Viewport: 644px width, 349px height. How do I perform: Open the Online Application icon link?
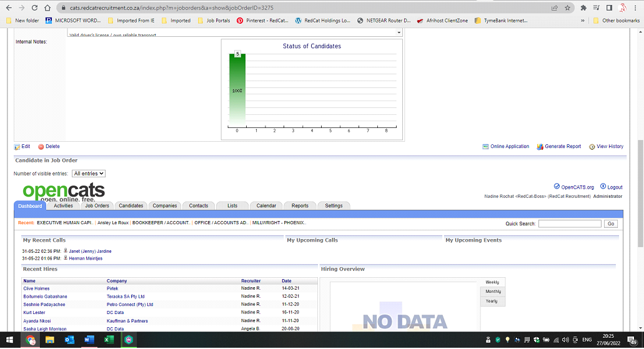tap(485, 147)
